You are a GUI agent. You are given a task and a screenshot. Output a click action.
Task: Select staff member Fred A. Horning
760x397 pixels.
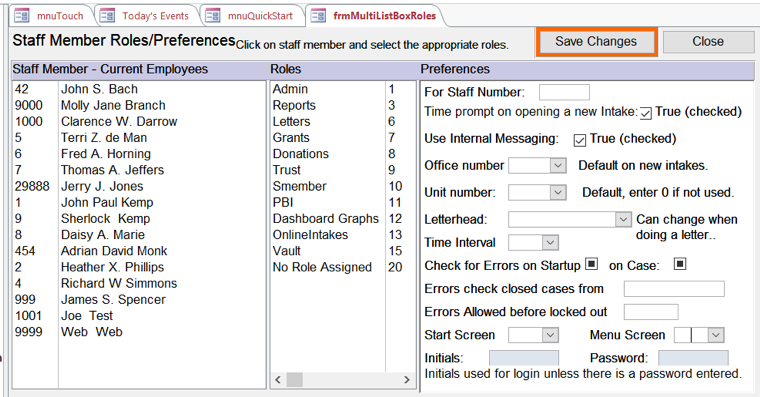point(139,154)
